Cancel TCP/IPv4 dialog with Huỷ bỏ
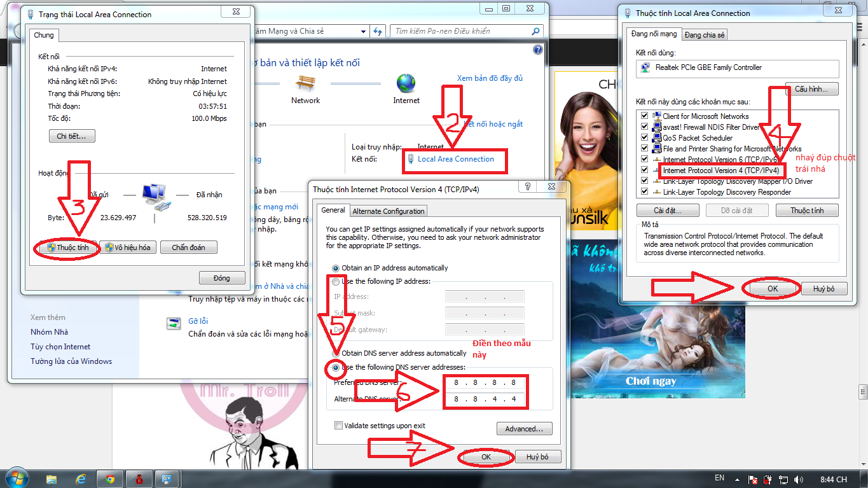This screenshot has width=868, height=488. (x=537, y=457)
